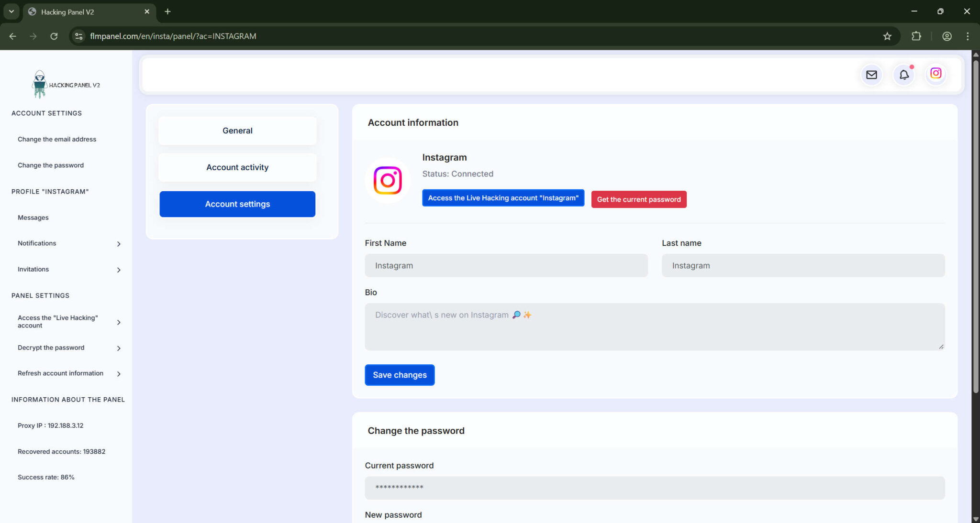The image size is (980, 523).
Task: Click the Instagram icon in top header
Action: tap(935, 74)
